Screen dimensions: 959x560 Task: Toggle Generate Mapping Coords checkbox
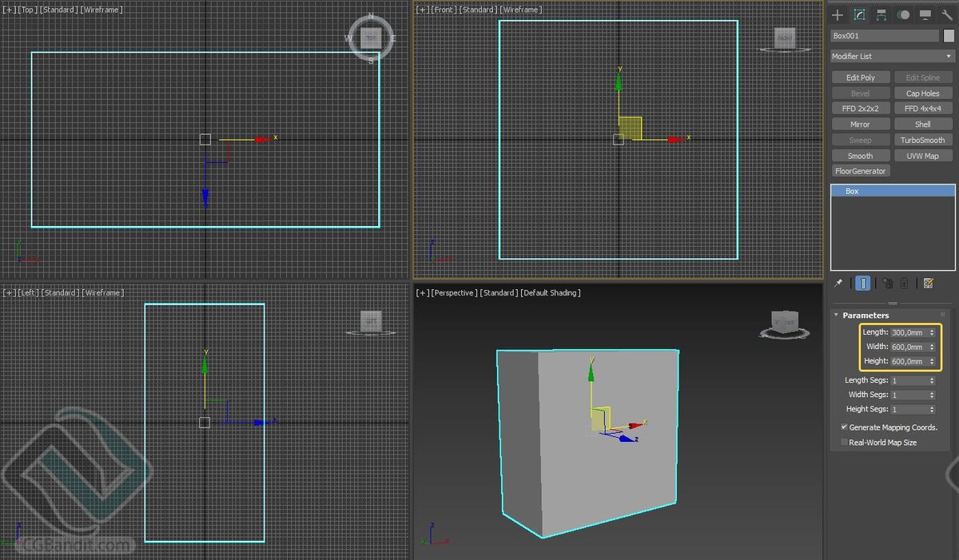[x=844, y=427]
